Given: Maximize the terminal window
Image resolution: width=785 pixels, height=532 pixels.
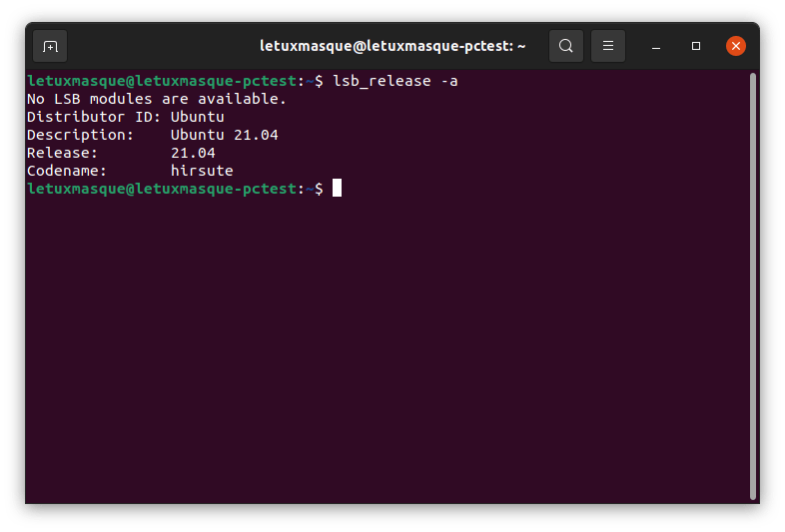Looking at the screenshot, I should [697, 46].
